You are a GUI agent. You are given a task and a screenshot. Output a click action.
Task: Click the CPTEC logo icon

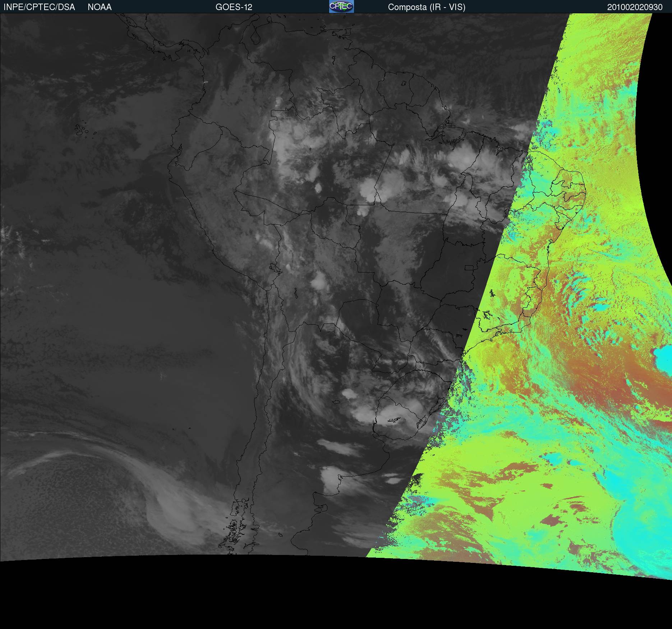(x=341, y=6)
